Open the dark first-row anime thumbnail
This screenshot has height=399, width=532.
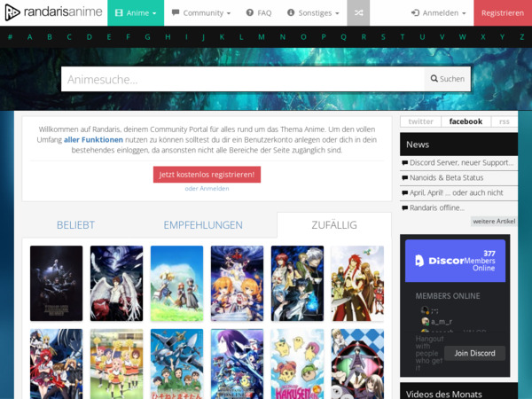pos(57,284)
